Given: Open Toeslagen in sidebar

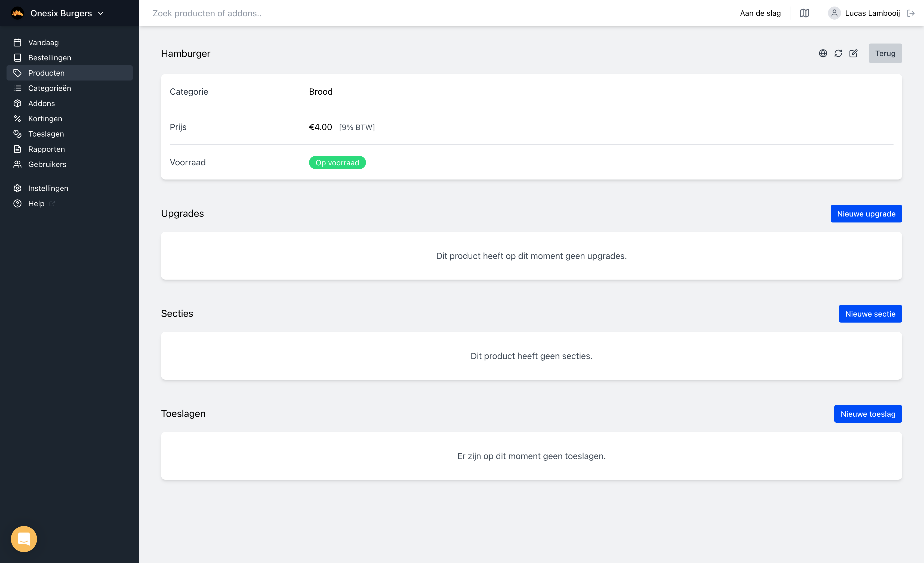Looking at the screenshot, I should point(69,134).
